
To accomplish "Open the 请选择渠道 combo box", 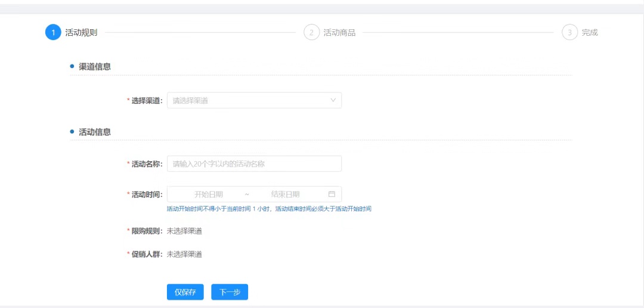I will (254, 100).
